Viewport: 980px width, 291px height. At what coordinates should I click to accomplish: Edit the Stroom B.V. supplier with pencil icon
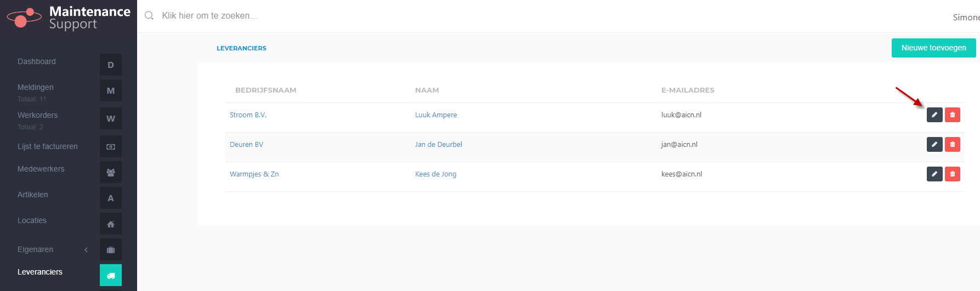point(934,115)
